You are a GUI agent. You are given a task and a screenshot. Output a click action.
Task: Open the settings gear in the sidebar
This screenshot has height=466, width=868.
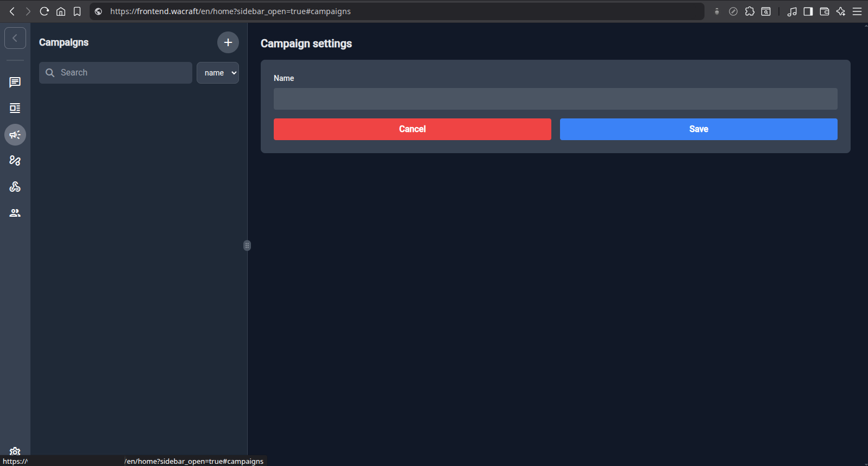click(15, 451)
